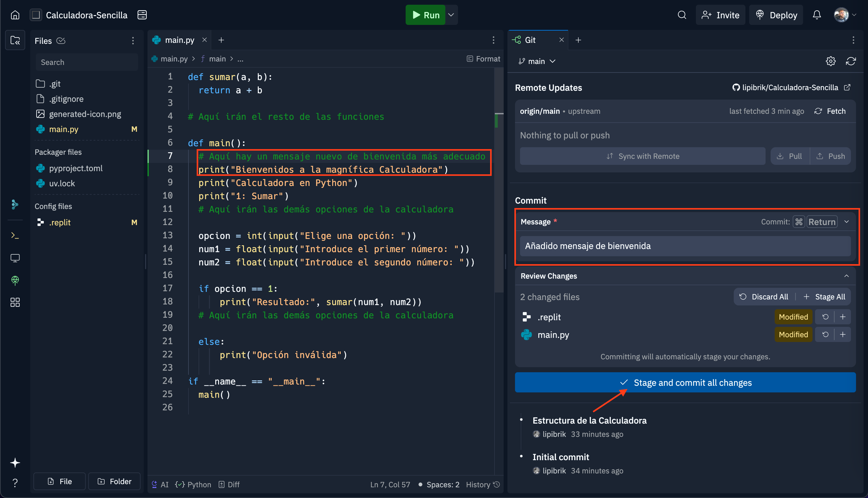The width and height of the screenshot is (868, 498).
Task: Click the Git settings gear icon
Action: point(830,61)
